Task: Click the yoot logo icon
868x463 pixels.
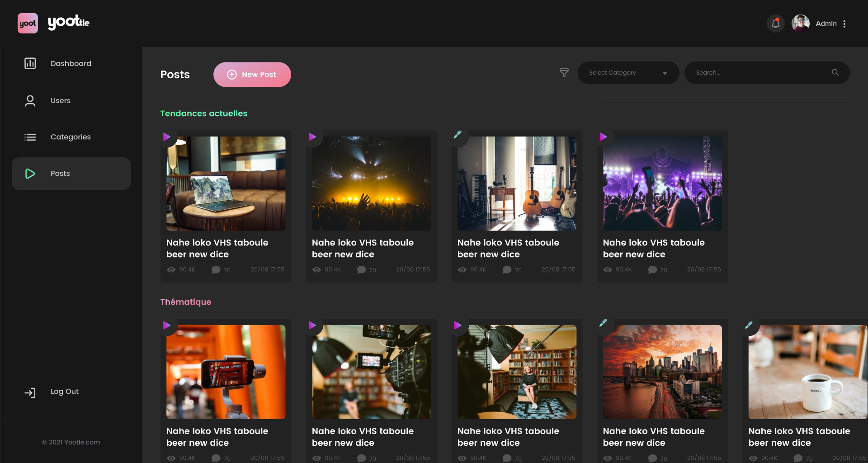Action: [28, 24]
